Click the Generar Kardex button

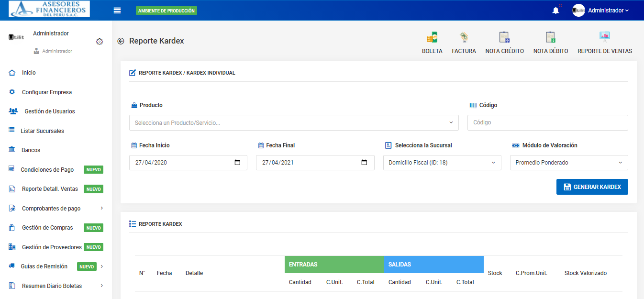(592, 187)
